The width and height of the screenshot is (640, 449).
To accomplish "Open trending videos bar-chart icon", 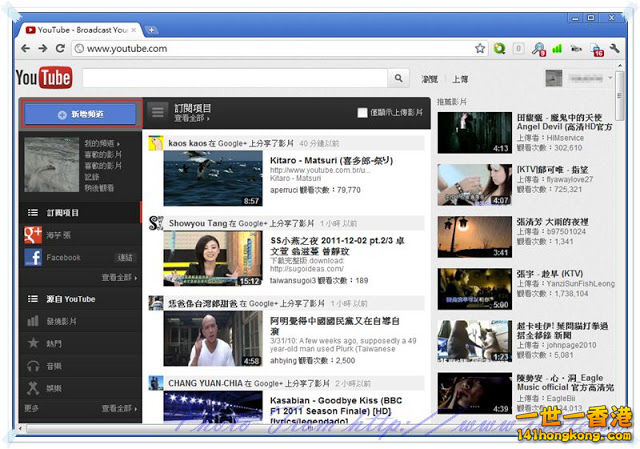I will (x=33, y=321).
